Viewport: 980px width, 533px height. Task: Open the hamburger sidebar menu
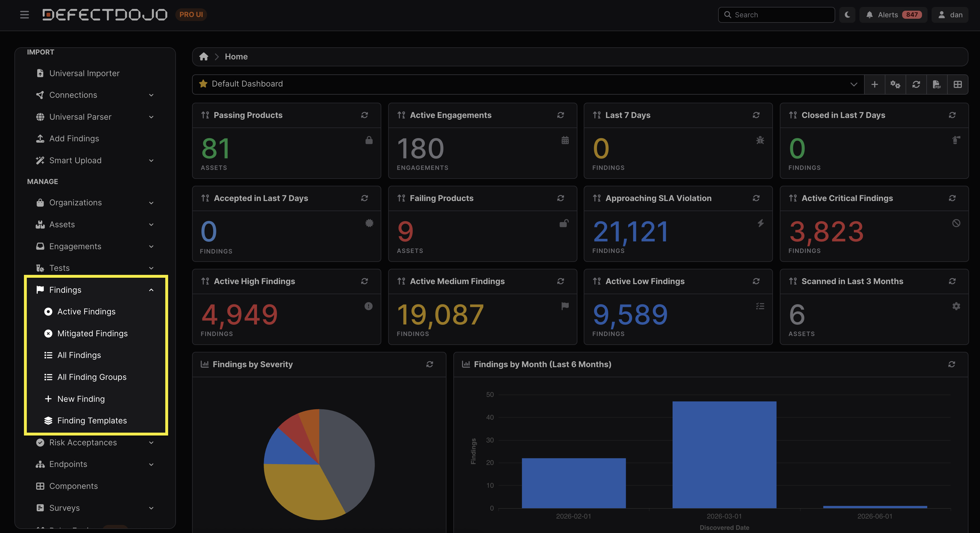point(25,15)
